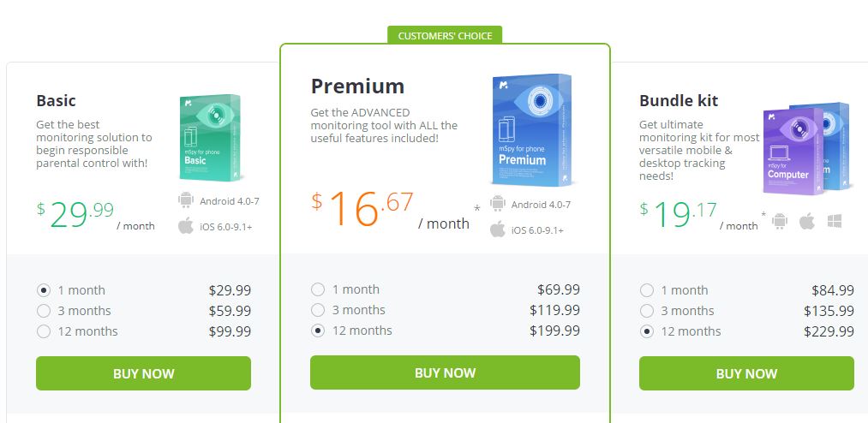Click the Customers' Choice badge
Viewport: 868px width, 423px height.
pos(445,35)
